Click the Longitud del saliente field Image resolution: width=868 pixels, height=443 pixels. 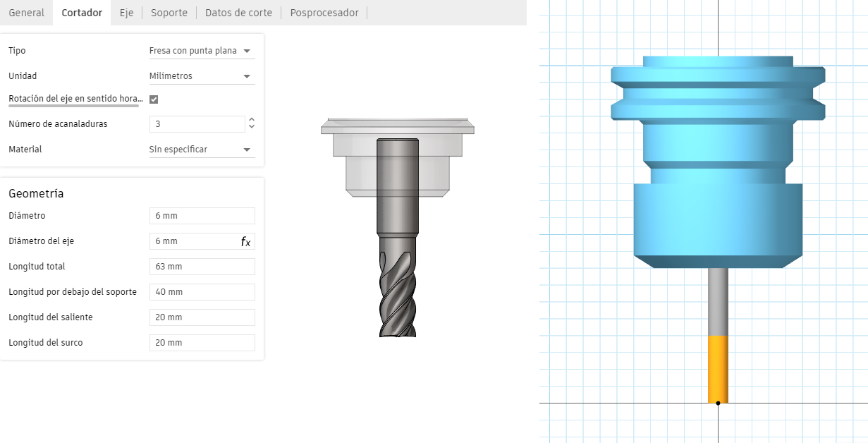(202, 317)
